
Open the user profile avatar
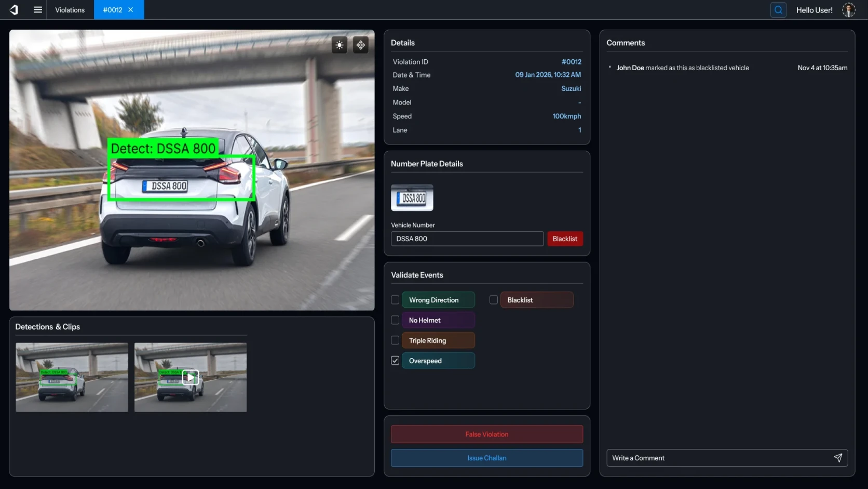pyautogui.click(x=849, y=10)
